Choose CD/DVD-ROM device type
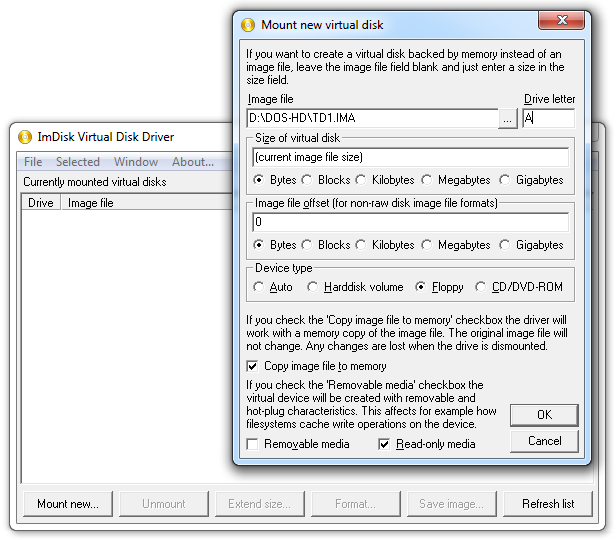This screenshot has width=616, height=540. coord(481,287)
